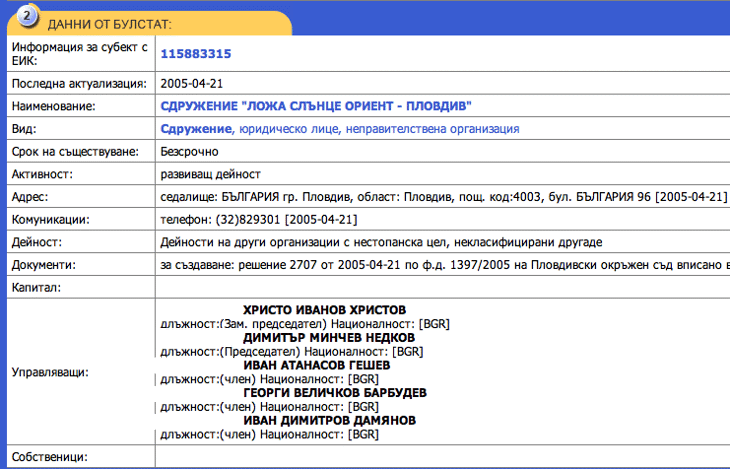Select the address text седалище: БЪЛГАРИЯ гр. Пловдив
This screenshot has height=469, width=730.
(257, 197)
